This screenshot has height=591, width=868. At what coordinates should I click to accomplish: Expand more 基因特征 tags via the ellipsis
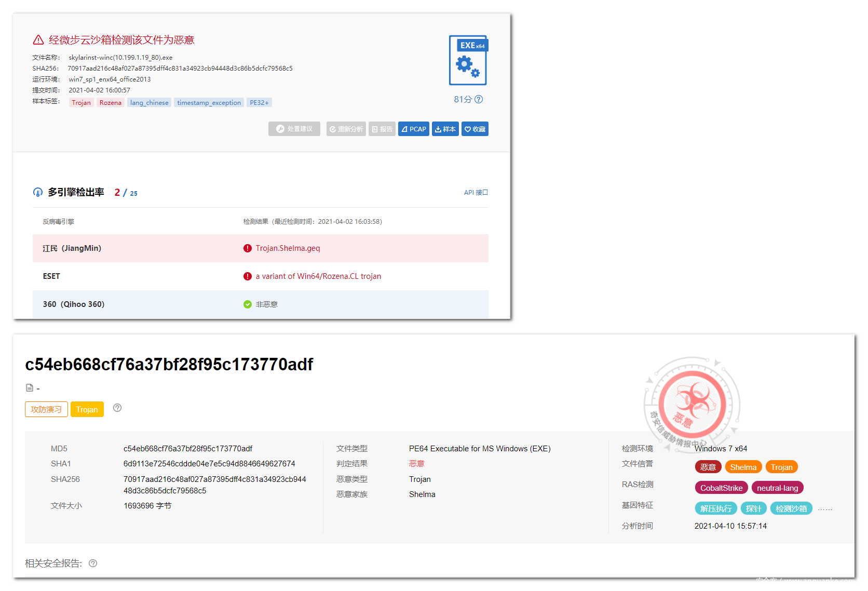tap(825, 509)
